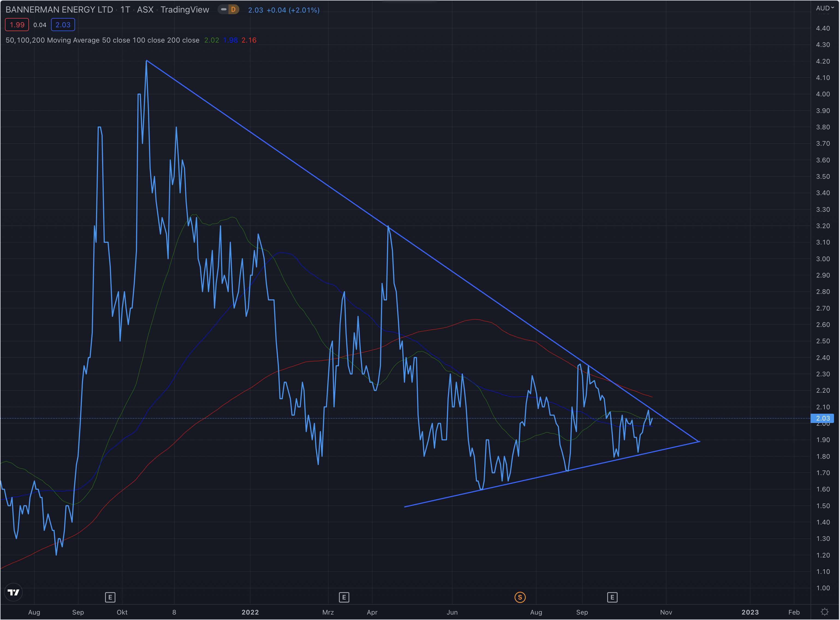Click the red 1.99 sell price button

tap(17, 25)
